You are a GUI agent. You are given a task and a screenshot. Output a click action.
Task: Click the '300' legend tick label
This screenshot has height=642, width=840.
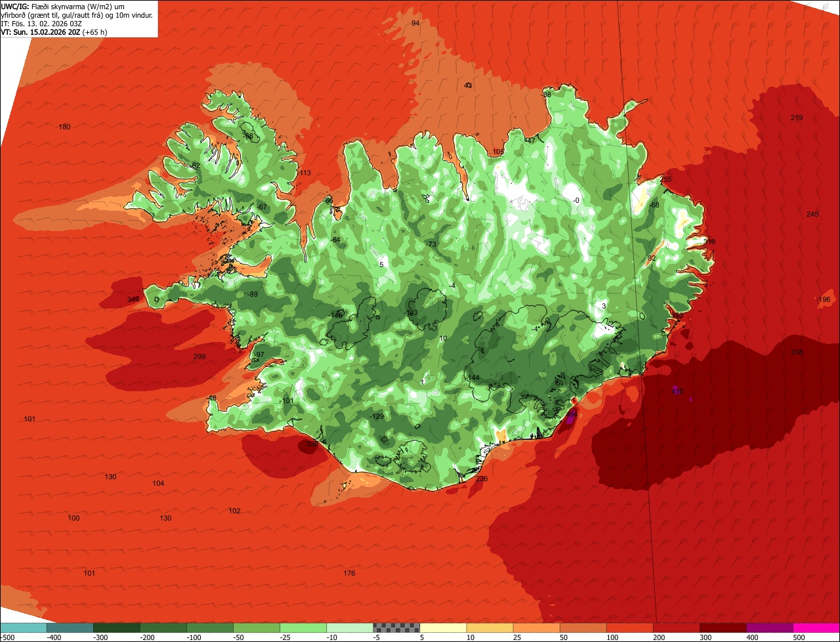point(705,637)
